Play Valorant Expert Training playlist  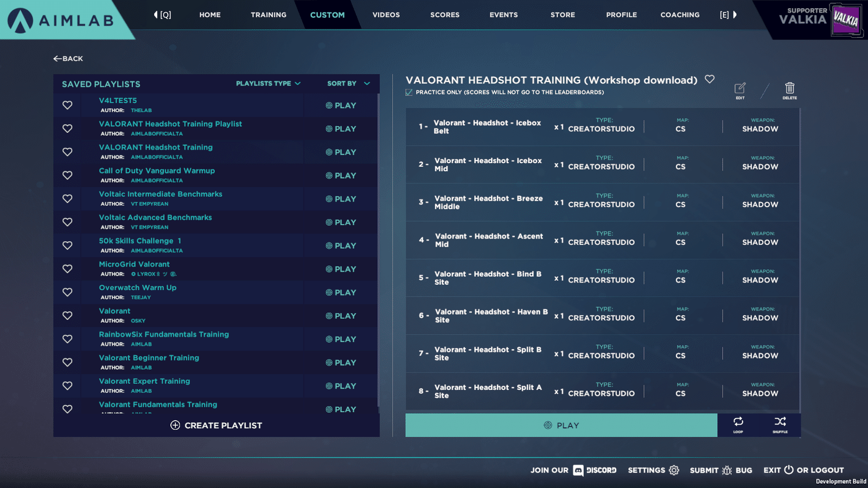point(341,386)
